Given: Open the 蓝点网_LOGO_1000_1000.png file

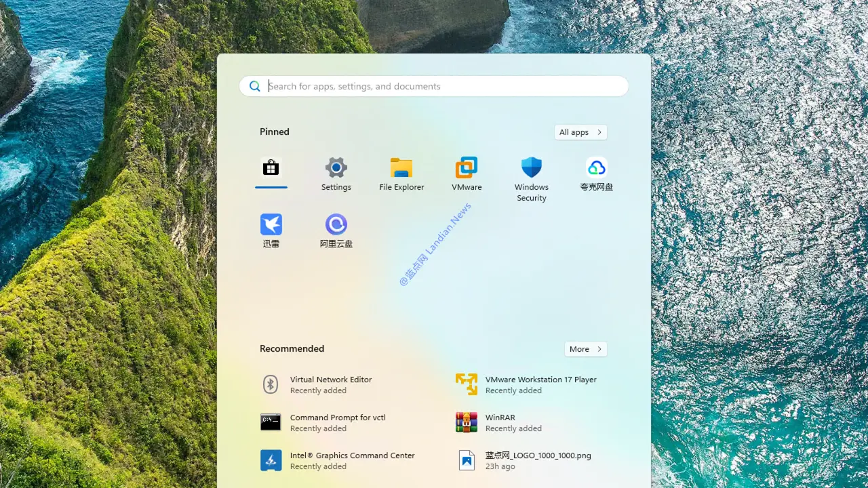Looking at the screenshot, I should click(x=538, y=460).
